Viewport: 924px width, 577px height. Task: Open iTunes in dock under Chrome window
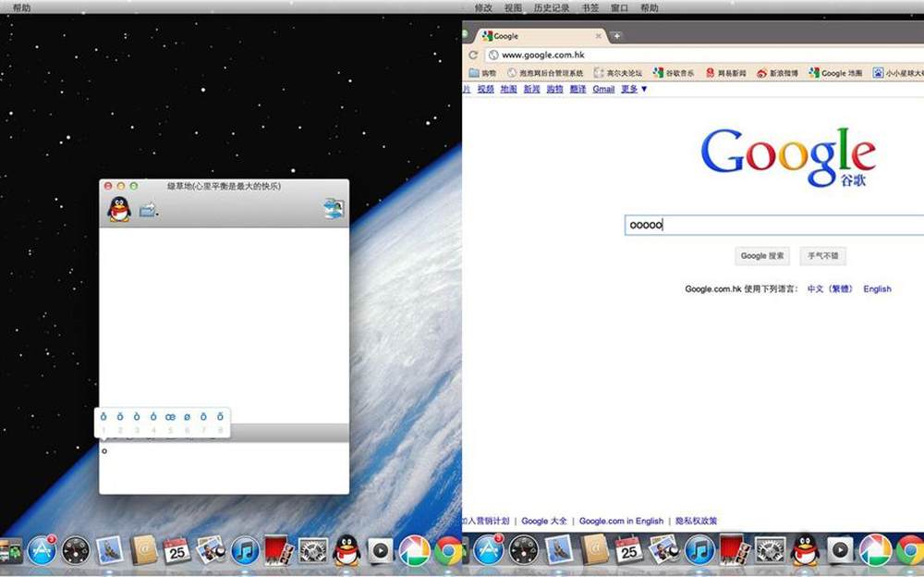699,550
